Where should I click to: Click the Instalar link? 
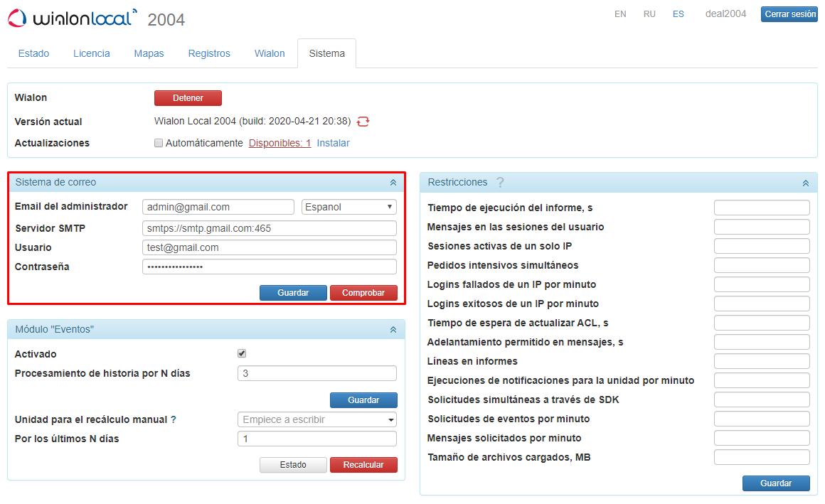tap(333, 143)
